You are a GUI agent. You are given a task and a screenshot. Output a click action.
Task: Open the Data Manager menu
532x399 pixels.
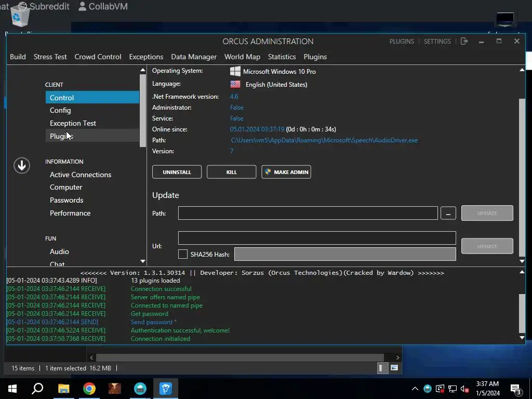(x=194, y=57)
